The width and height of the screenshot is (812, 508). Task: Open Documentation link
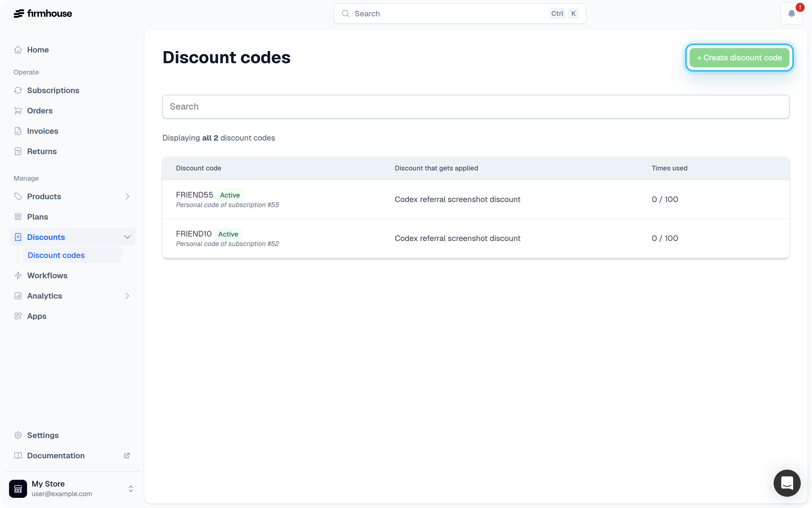click(x=72, y=456)
